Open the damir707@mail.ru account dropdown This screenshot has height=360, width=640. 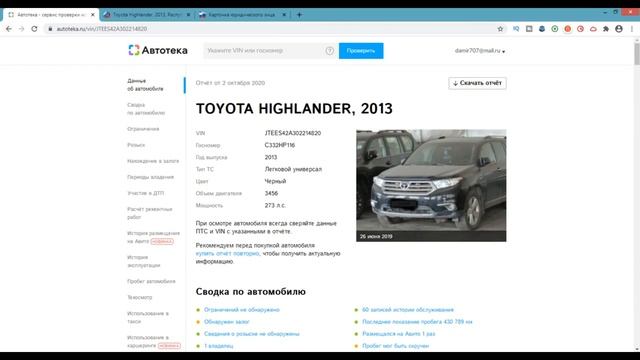(x=480, y=51)
